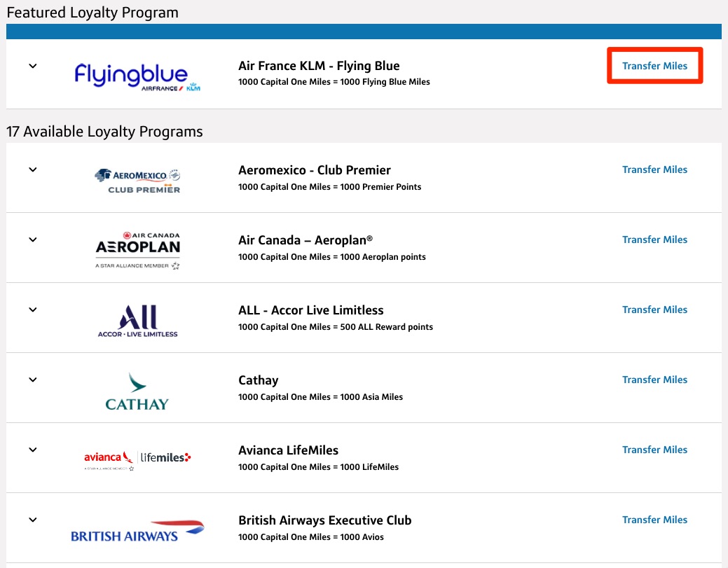
Task: Expand the Aeromexico Club Premier details
Action: [x=32, y=169]
